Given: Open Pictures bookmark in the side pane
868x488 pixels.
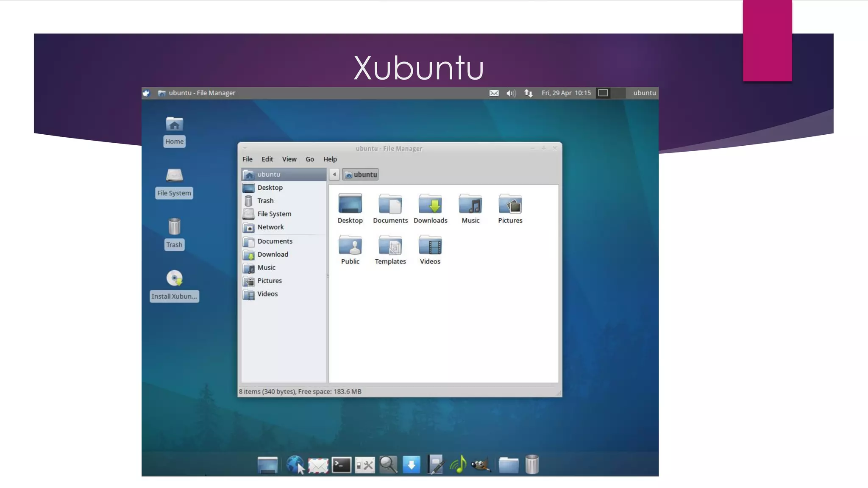Looking at the screenshot, I should pyautogui.click(x=284, y=281).
